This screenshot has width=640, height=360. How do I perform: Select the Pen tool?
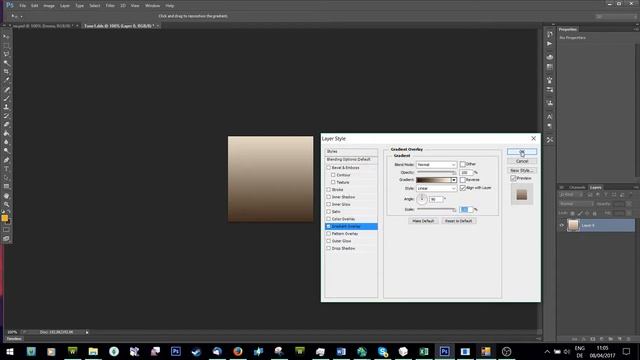point(6,160)
